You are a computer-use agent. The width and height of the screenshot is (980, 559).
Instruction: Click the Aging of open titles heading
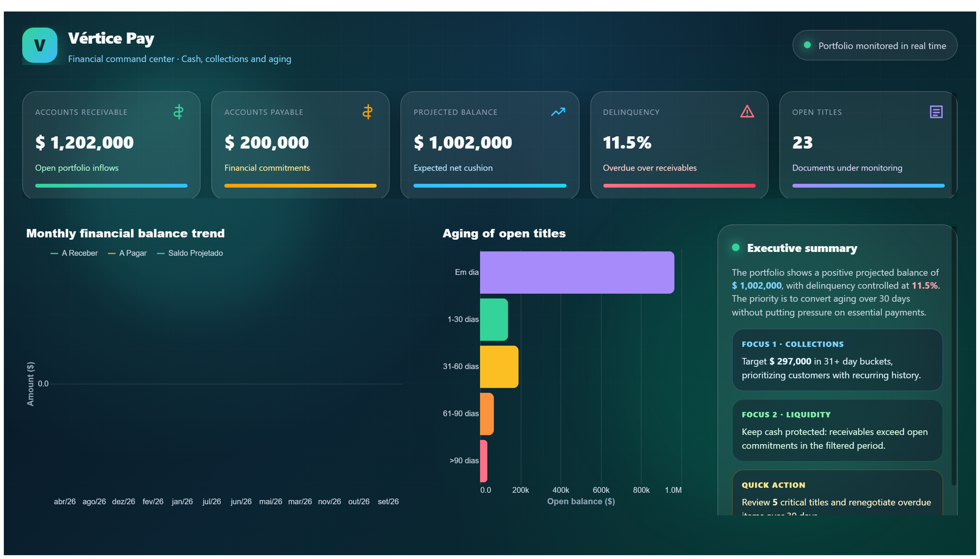[x=504, y=234]
